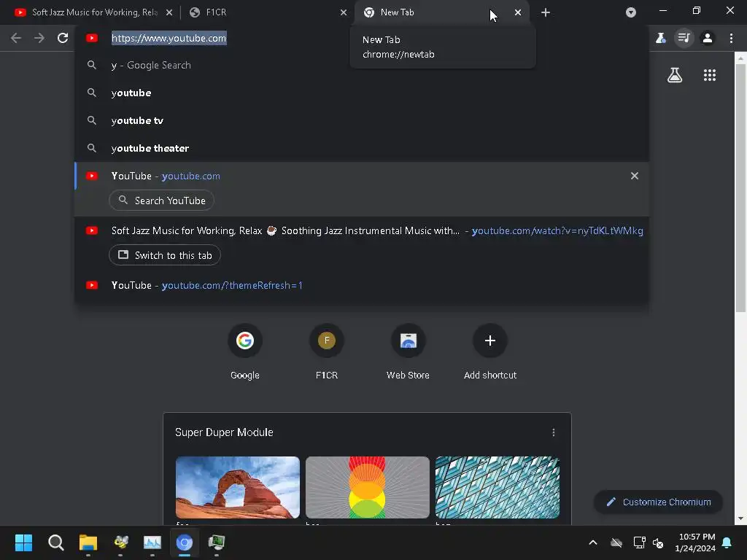Click the Add shortcut plus tile
Image resolution: width=747 pixels, height=560 pixels.
[x=490, y=352]
